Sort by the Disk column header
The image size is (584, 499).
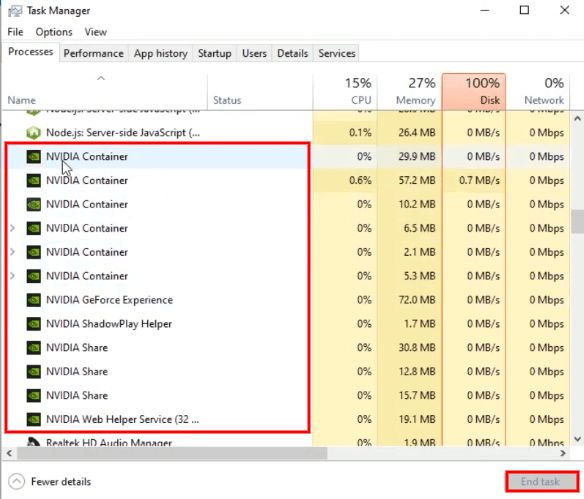pyautogui.click(x=474, y=92)
